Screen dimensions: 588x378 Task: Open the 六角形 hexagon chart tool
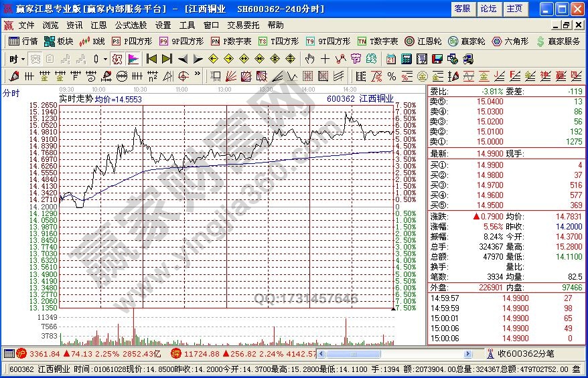[x=507, y=41]
